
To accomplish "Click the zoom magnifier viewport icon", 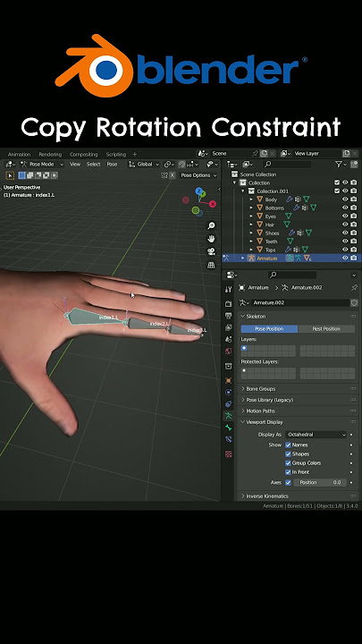I will point(211,226).
